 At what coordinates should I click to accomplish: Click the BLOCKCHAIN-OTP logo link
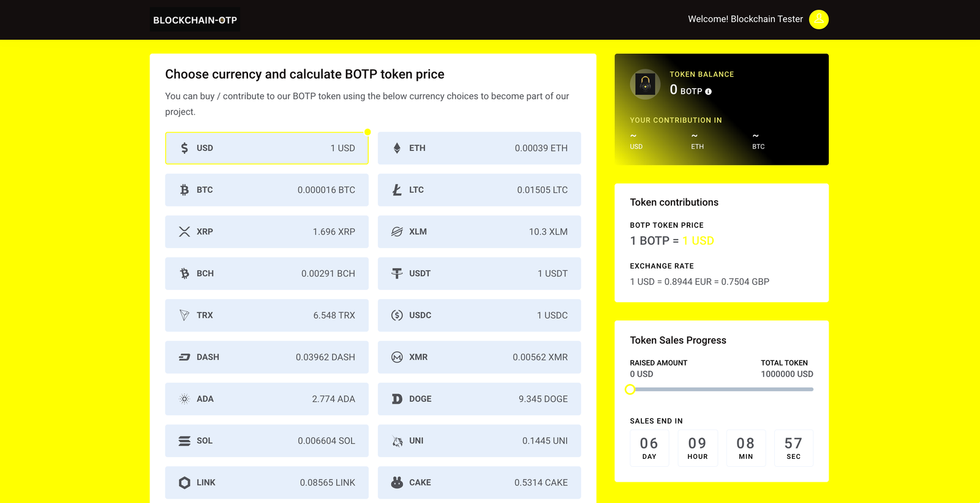click(195, 20)
